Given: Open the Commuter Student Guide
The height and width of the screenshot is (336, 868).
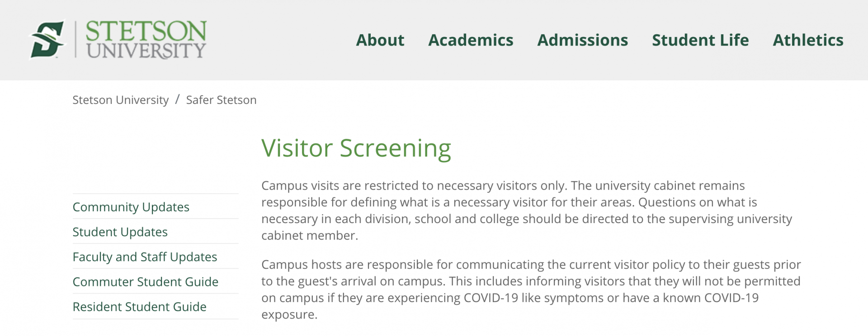Looking at the screenshot, I should tap(146, 282).
